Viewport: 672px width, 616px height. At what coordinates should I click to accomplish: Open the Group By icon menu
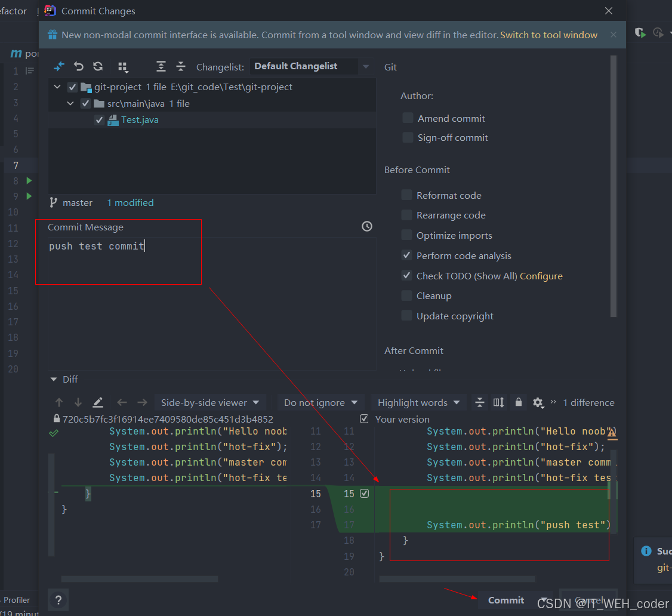123,67
